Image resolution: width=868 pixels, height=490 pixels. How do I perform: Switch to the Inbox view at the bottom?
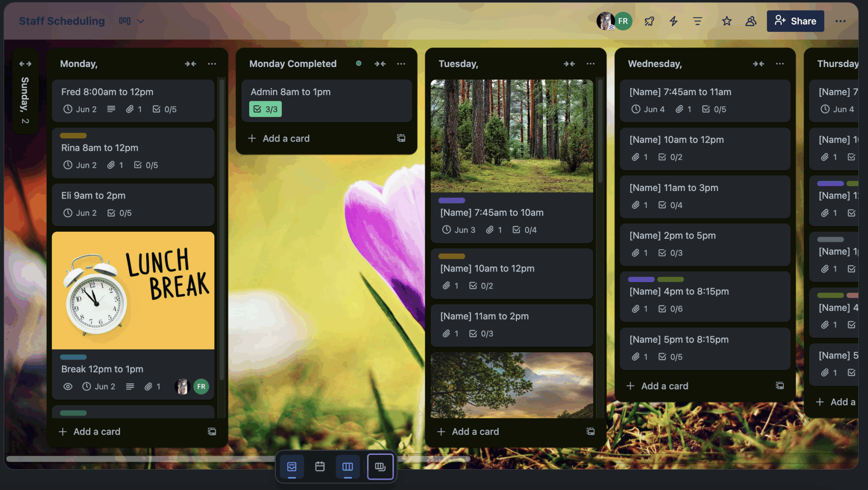tap(292, 467)
